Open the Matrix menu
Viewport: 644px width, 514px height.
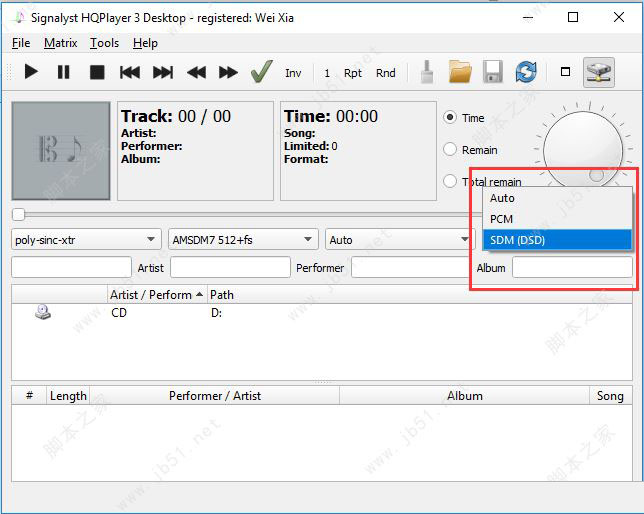(60, 43)
